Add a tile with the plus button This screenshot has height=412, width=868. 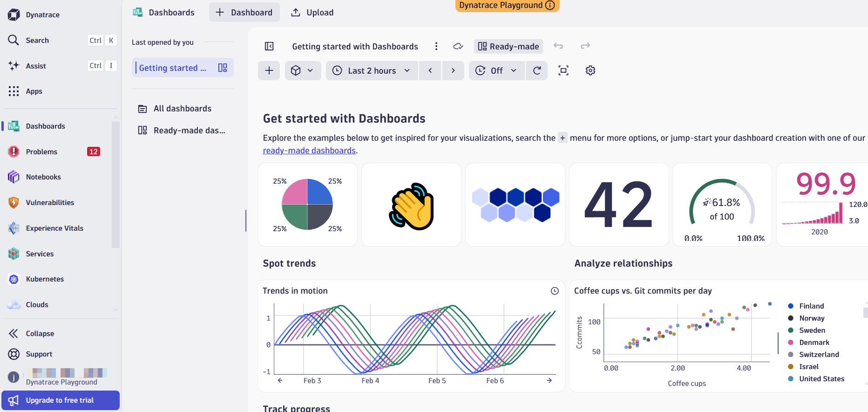[269, 70]
